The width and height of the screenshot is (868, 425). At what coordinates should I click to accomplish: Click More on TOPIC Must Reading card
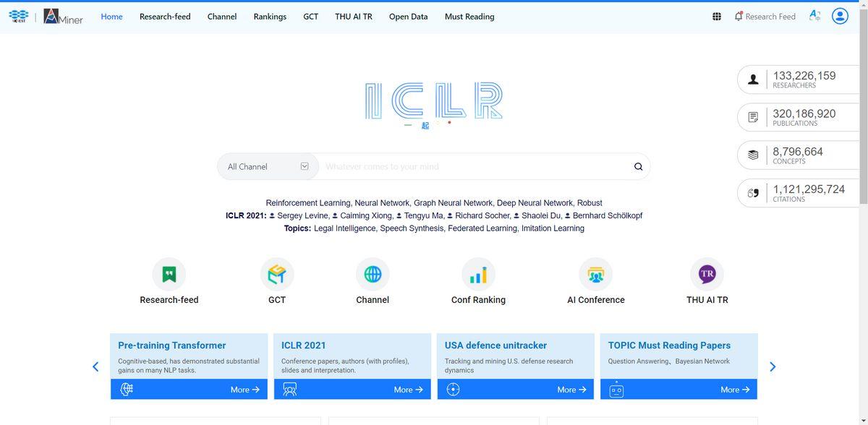[736, 390]
